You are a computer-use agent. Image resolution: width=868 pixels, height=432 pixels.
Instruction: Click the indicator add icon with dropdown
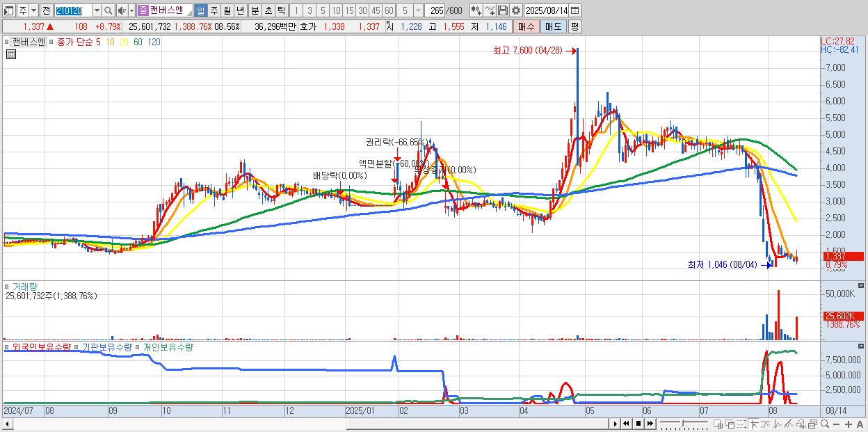click(x=476, y=10)
